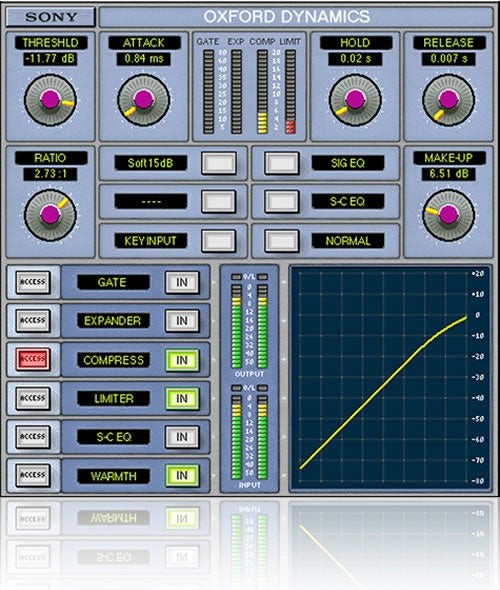The width and height of the screenshot is (500, 590).
Task: Adjust the Ratio knob
Action: 50,215
